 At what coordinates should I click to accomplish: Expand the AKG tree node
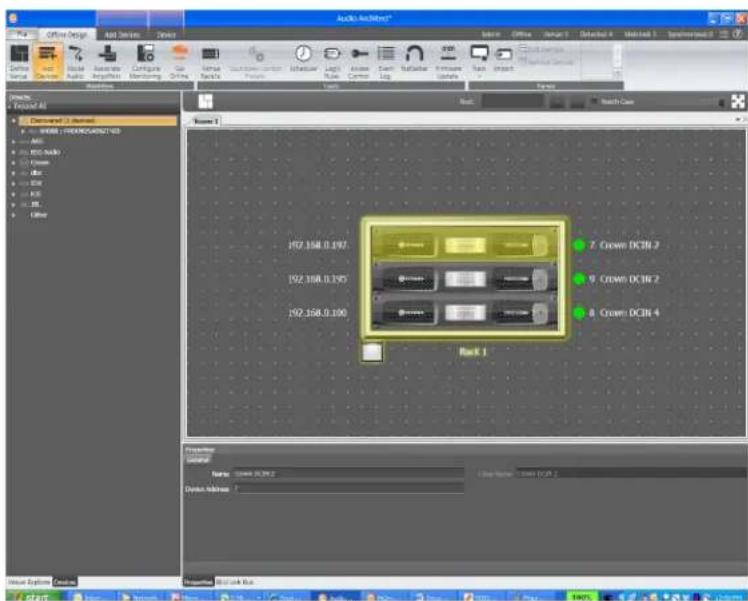(13, 142)
